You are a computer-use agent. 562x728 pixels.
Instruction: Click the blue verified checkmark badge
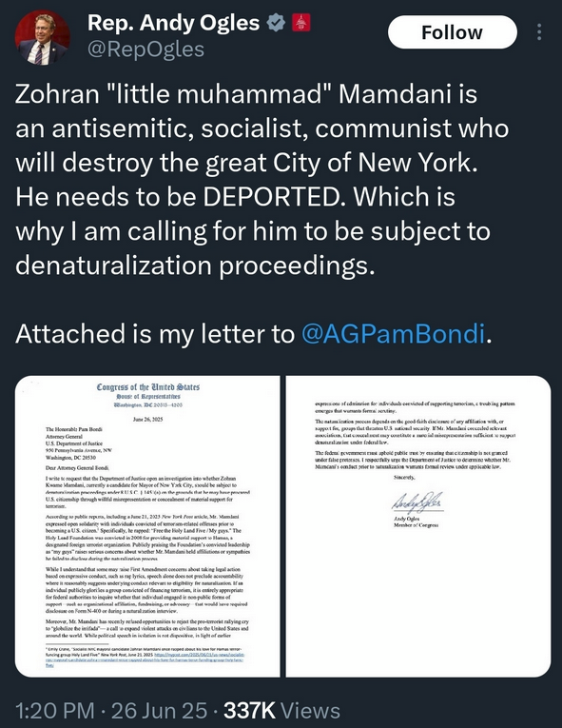point(277,23)
